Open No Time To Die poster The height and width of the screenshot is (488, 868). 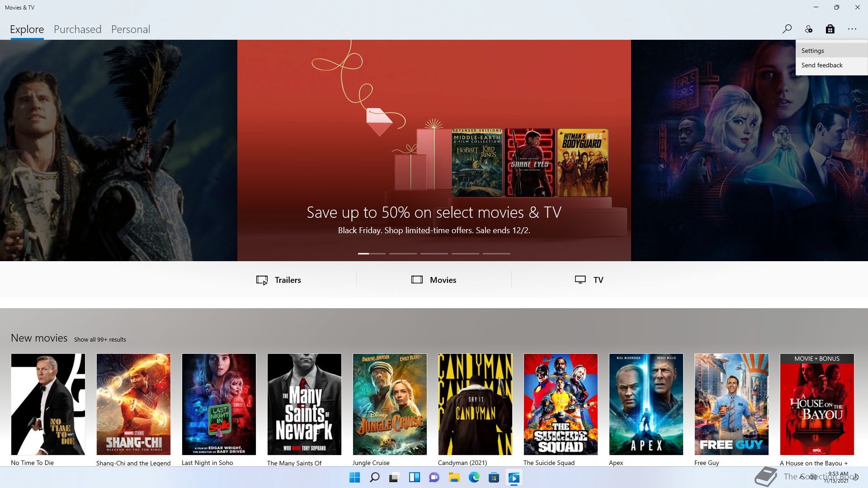pyautogui.click(x=48, y=404)
